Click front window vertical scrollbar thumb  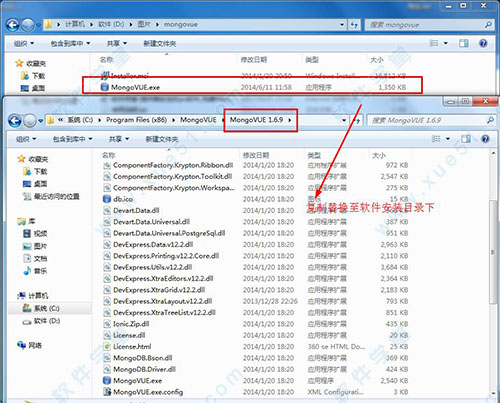493,252
